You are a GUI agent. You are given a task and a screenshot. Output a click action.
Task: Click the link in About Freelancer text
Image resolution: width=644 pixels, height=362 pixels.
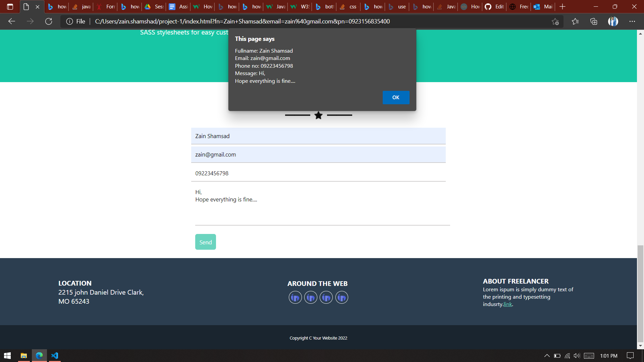pos(507,304)
